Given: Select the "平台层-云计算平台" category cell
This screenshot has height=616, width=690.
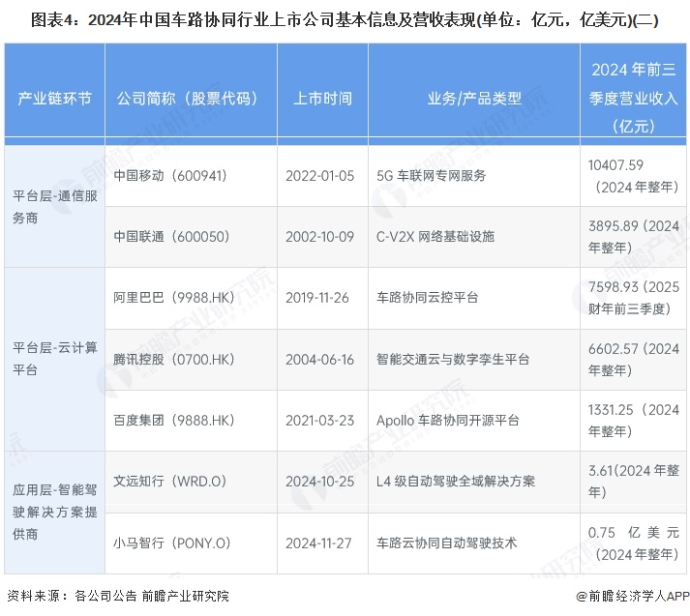Looking at the screenshot, I should [54, 359].
